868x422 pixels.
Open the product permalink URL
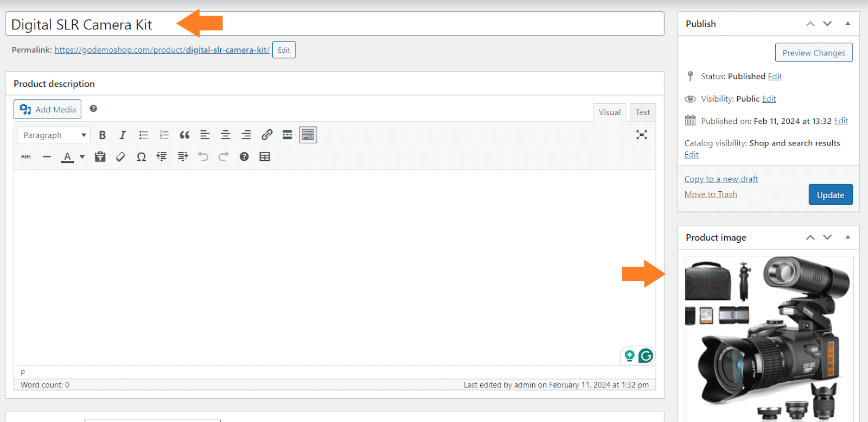click(x=162, y=49)
